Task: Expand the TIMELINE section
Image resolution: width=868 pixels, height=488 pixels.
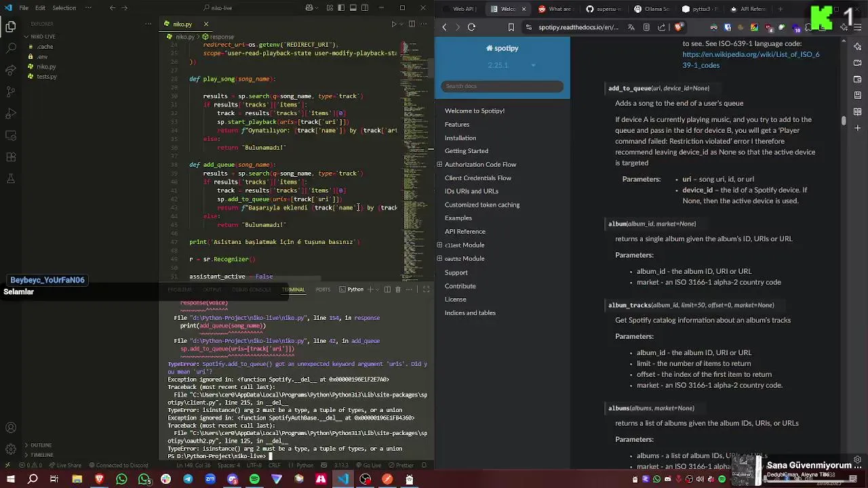Action: [x=41, y=455]
